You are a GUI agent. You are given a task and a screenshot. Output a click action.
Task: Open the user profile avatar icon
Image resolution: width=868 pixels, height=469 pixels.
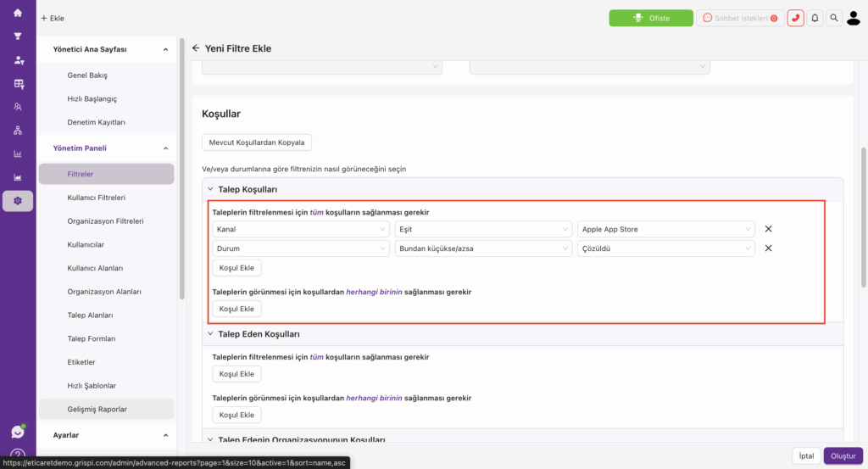click(x=854, y=19)
